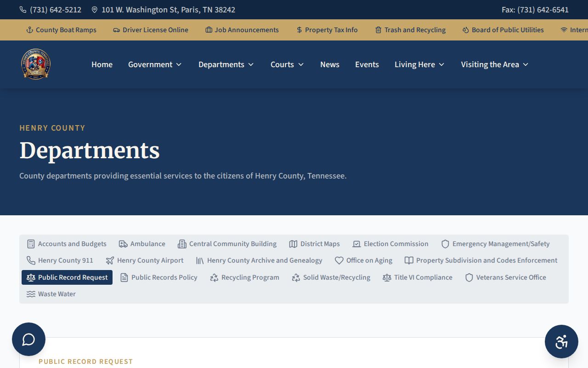Viewport: 588px width, 368px height.
Task: Click the map pin icon by the address
Action: pos(95,10)
